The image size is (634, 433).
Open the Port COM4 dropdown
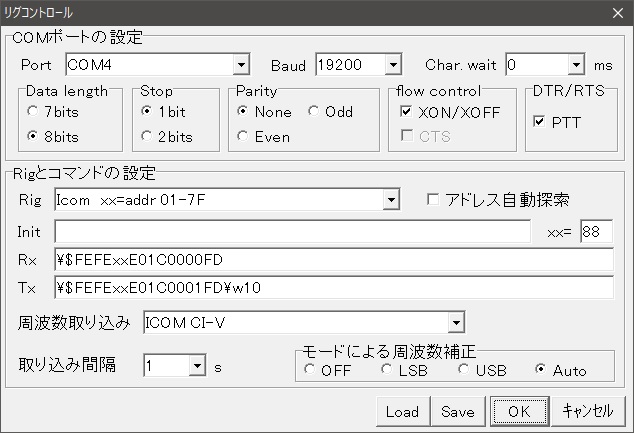click(x=241, y=65)
